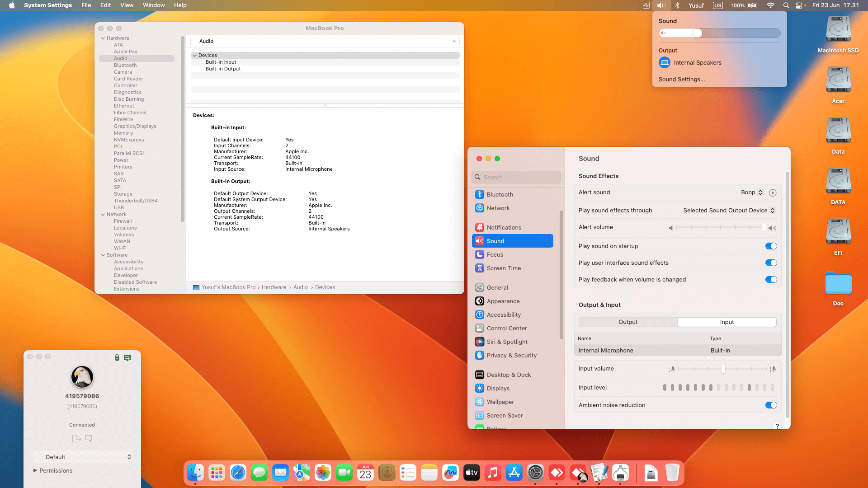The width and height of the screenshot is (868, 488).
Task: Open Control Center in System Settings sidebar
Action: (513, 328)
